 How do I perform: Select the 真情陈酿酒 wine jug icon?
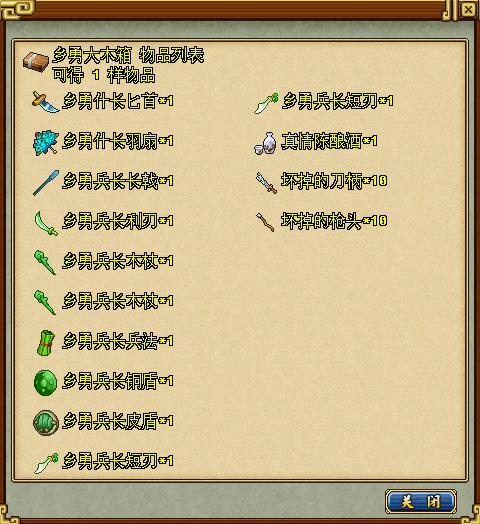tap(265, 143)
